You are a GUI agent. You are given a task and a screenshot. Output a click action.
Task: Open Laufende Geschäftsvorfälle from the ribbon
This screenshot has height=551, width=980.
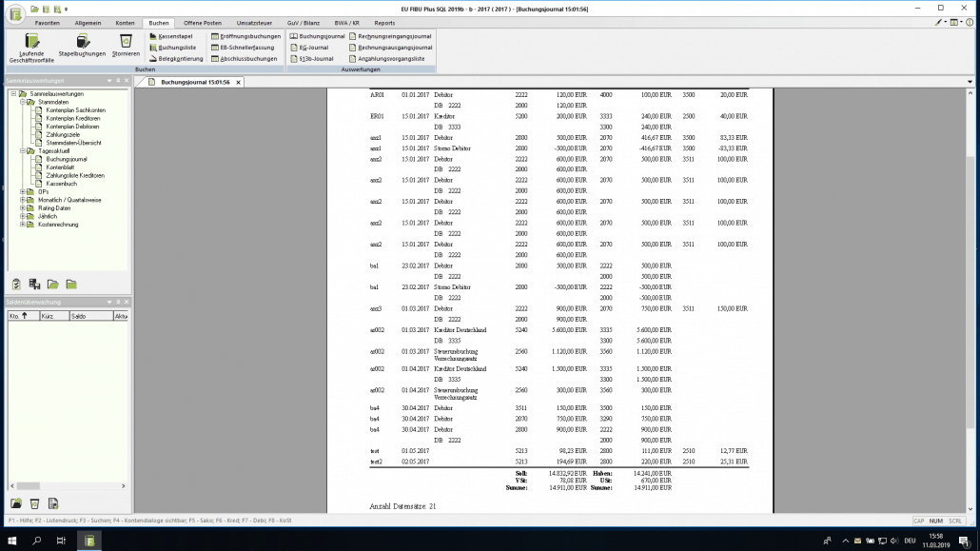pos(31,49)
